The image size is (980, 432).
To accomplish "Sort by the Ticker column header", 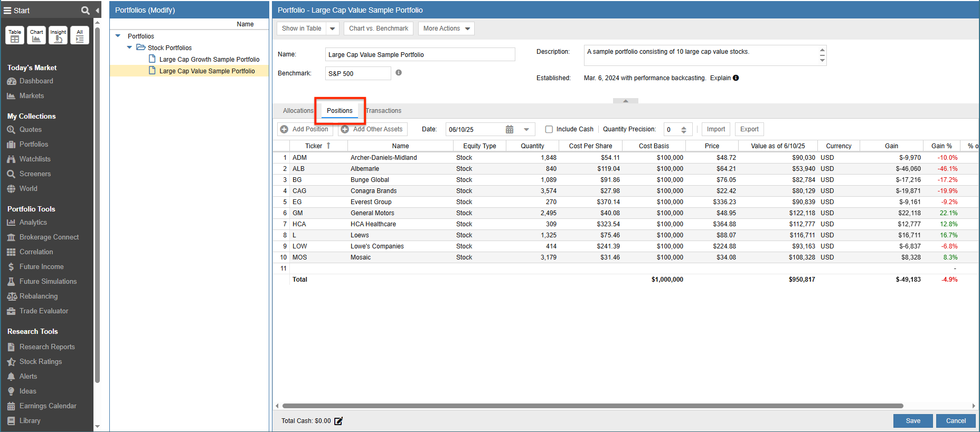I will [x=318, y=146].
